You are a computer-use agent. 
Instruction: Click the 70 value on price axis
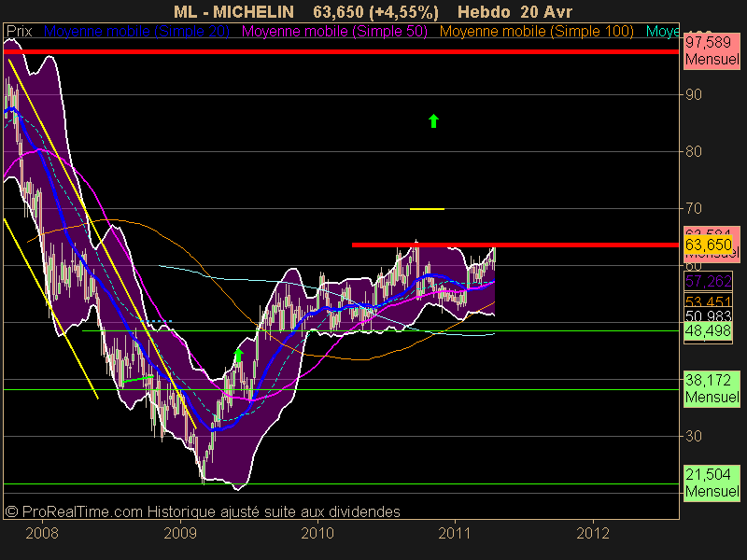point(694,208)
